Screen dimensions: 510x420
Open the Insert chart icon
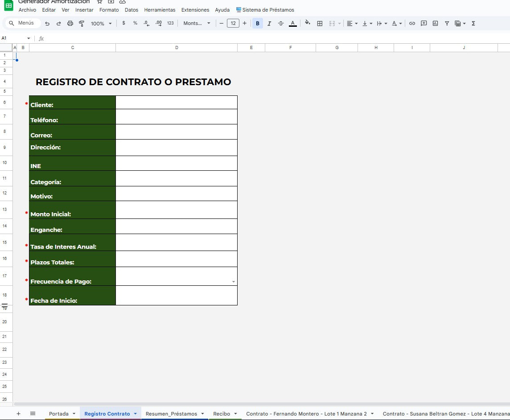(436, 23)
